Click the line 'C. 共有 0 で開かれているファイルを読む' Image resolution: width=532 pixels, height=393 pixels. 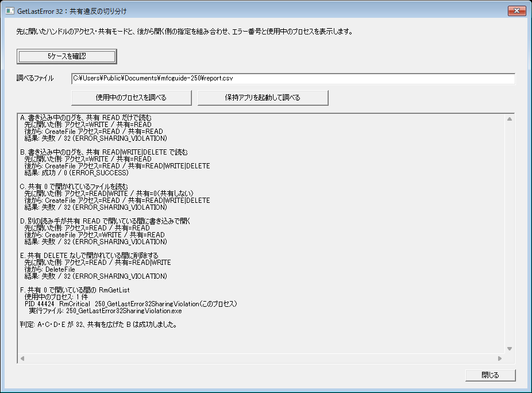coord(74,187)
